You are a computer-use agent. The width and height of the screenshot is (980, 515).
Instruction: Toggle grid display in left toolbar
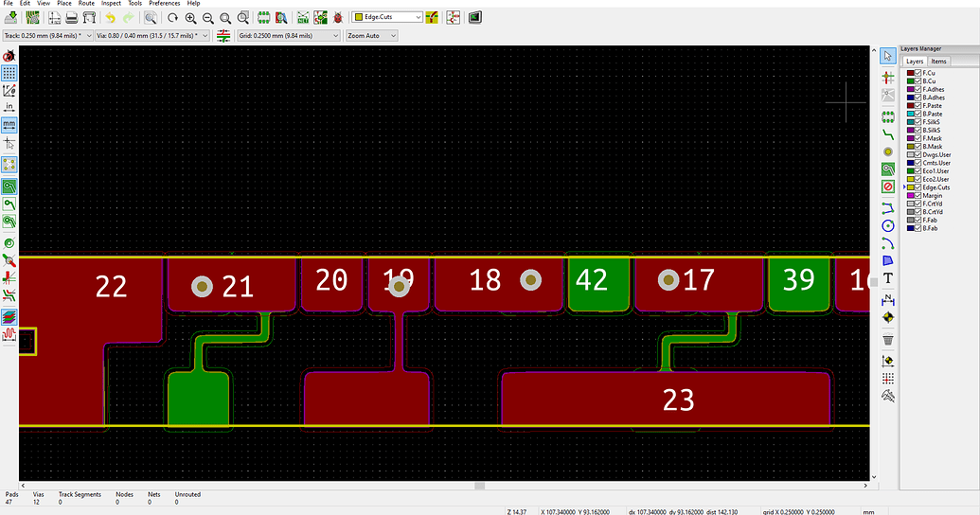click(9, 73)
